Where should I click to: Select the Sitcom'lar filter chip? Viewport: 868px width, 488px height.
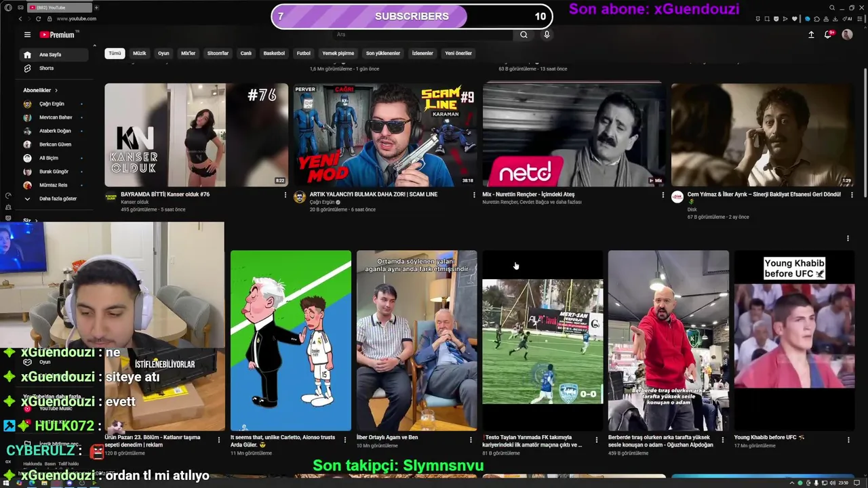218,53
